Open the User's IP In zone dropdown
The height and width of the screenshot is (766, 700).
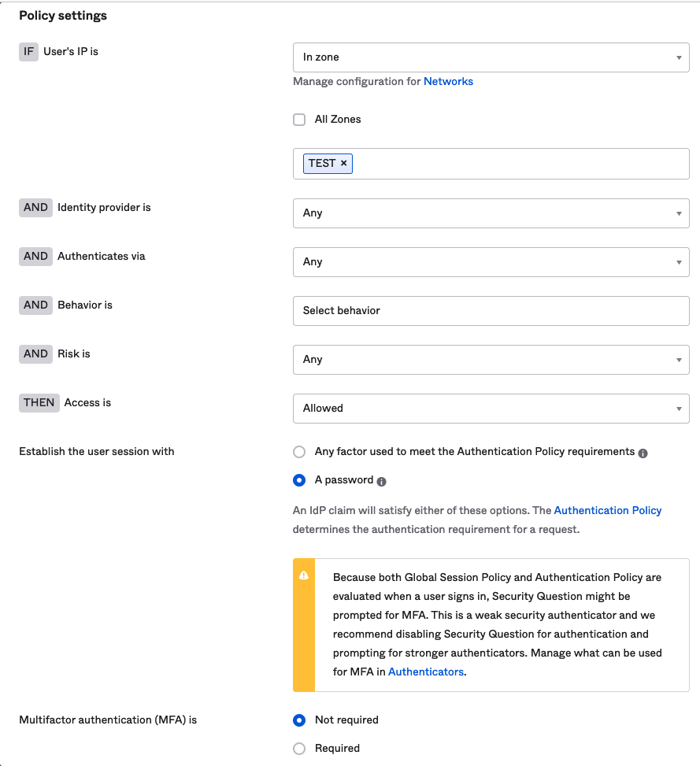click(491, 57)
